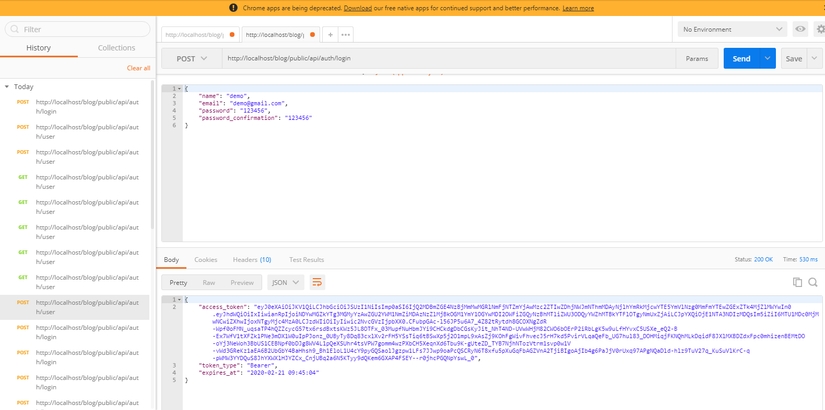Screen dimensions: 825x410
Task: Expand the No Environment dropdown
Action: 732,30
